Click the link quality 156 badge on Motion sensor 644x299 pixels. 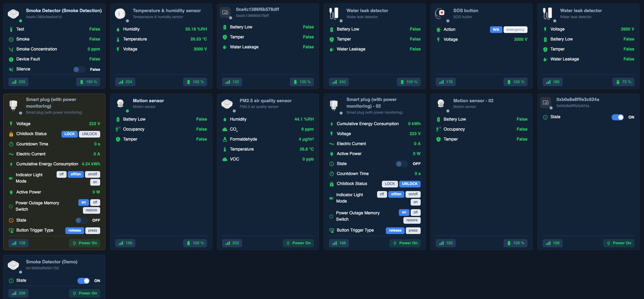[x=125, y=243]
